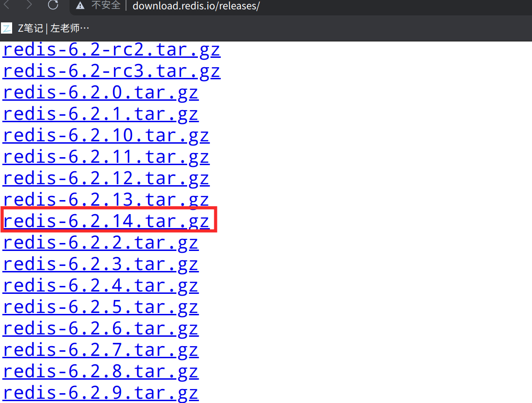Download the highlighted redis-6.2.14.tar.gz file
Image resolution: width=532 pixels, height=403 pixels.
point(106,221)
